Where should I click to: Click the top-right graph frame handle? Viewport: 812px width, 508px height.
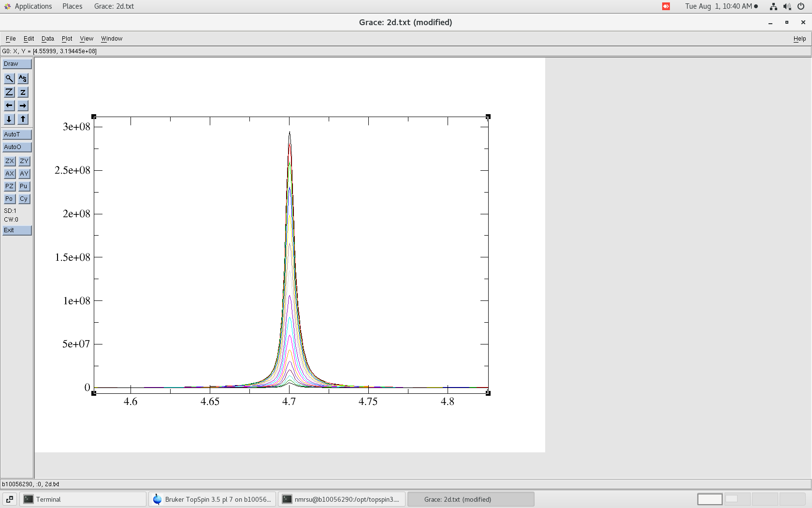tap(488, 117)
